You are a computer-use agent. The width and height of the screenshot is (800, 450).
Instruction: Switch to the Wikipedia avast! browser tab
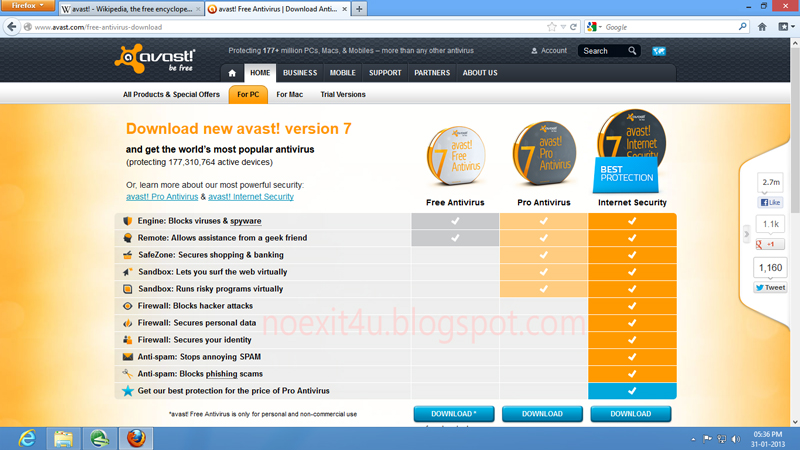pos(131,9)
